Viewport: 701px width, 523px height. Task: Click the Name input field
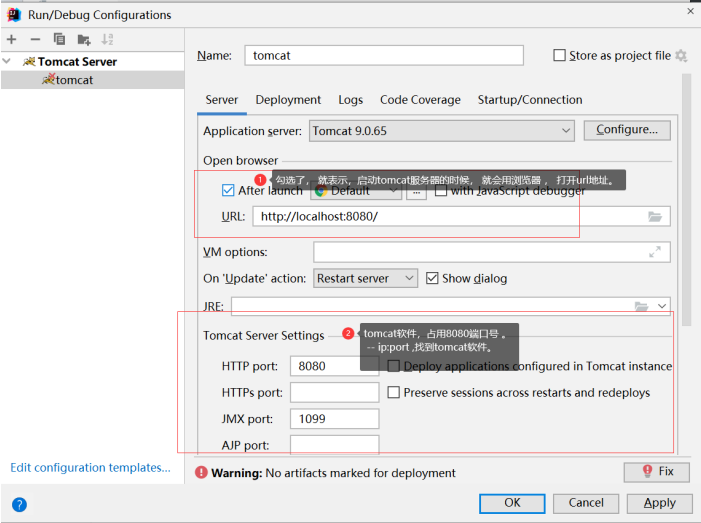[384, 55]
